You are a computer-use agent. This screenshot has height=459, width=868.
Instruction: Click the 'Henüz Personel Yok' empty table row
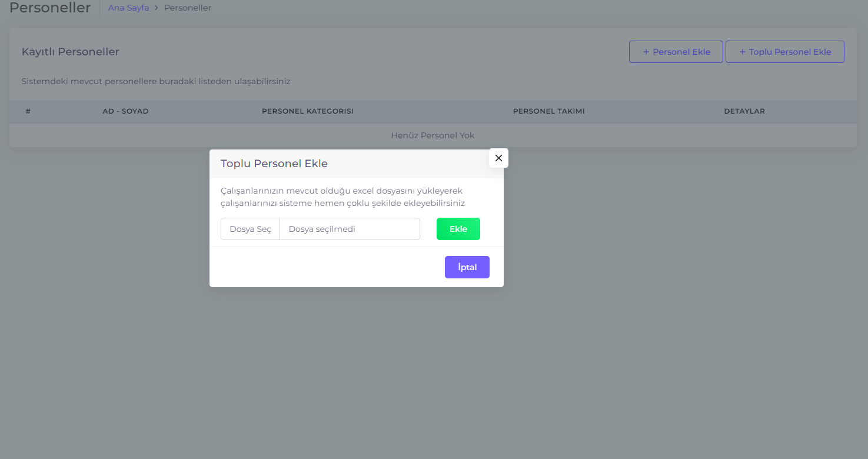click(x=433, y=135)
